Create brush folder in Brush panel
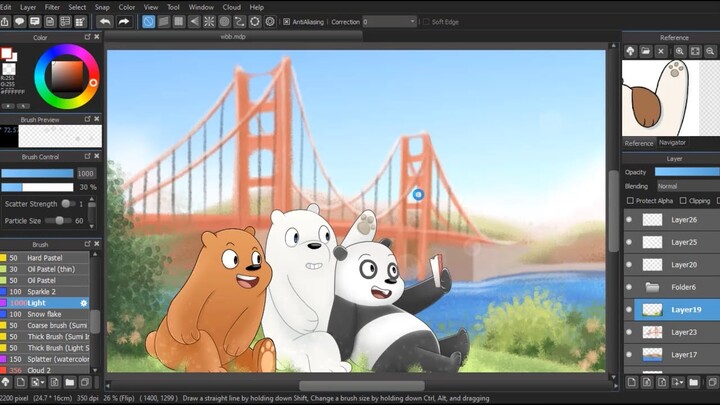The image size is (720, 405). [70, 382]
